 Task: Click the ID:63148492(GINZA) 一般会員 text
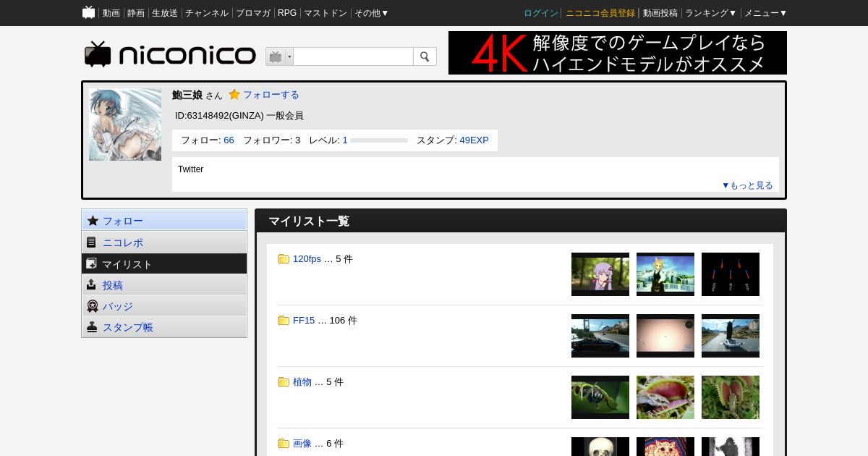pyautogui.click(x=239, y=116)
